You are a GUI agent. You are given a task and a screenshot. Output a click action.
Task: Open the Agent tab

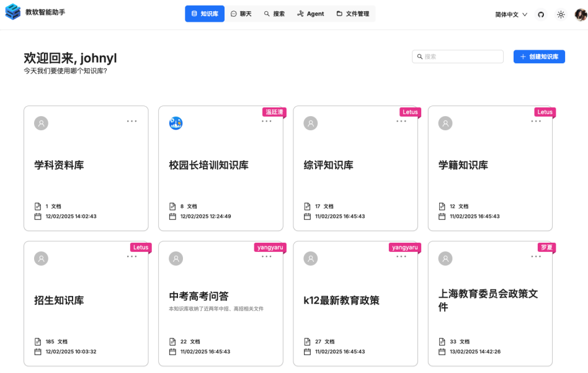(x=310, y=14)
